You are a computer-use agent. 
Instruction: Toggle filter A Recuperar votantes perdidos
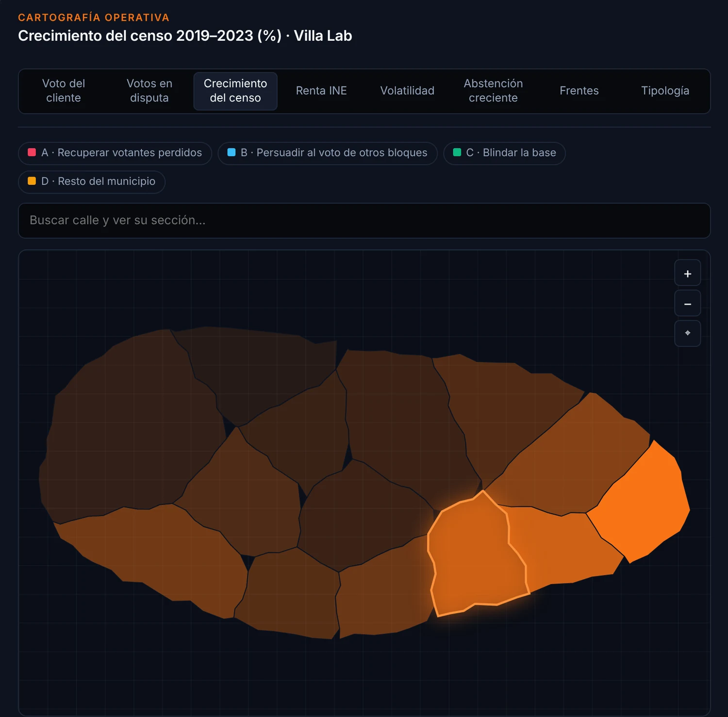click(x=115, y=153)
